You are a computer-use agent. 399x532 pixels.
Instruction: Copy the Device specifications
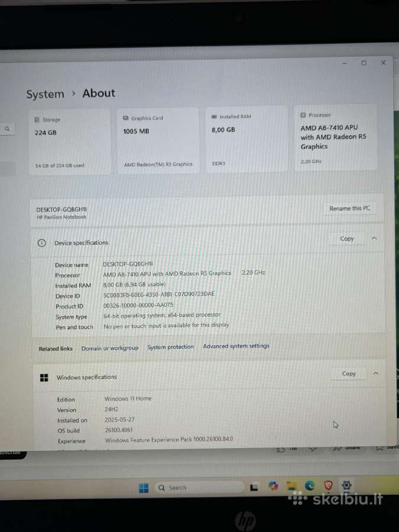point(347,239)
